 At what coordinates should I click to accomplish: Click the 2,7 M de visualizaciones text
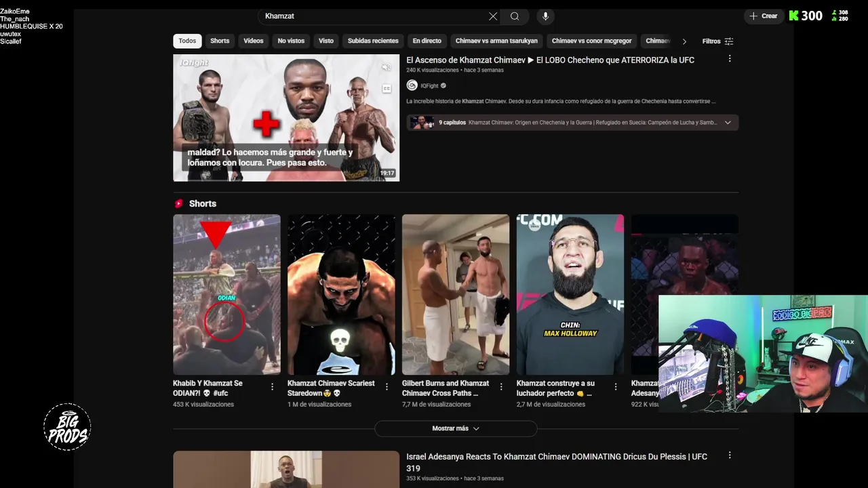point(551,405)
